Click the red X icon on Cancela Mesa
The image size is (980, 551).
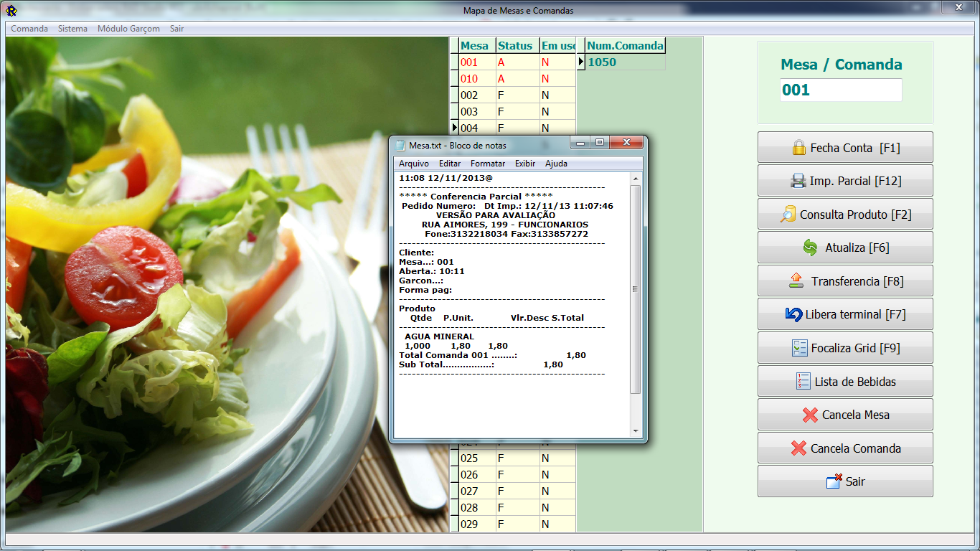[x=810, y=415]
